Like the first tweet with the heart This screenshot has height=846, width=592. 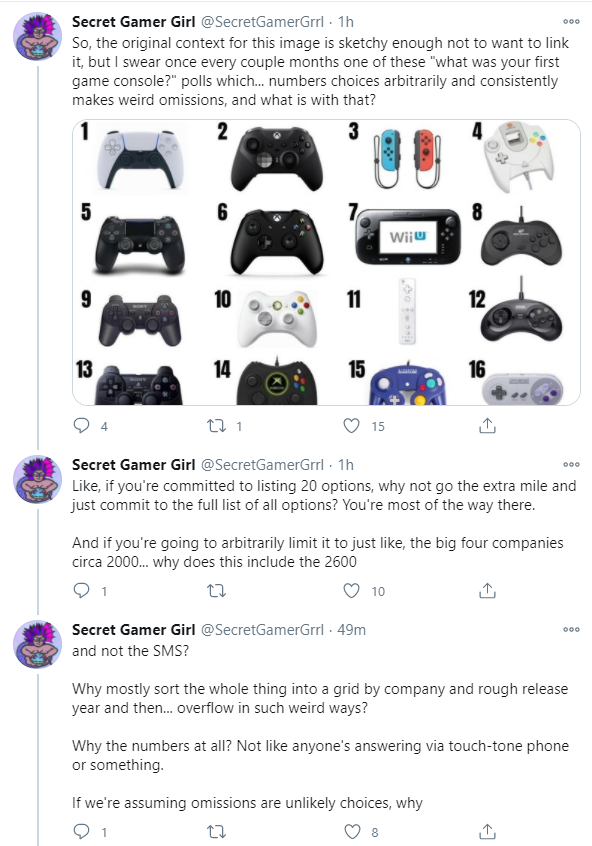pos(350,425)
